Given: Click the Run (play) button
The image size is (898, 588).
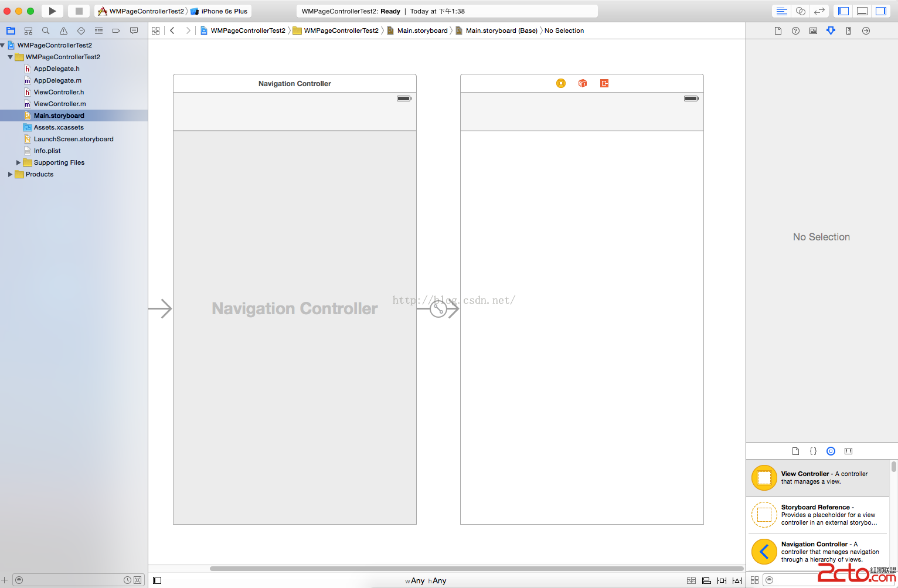Looking at the screenshot, I should pos(52,11).
